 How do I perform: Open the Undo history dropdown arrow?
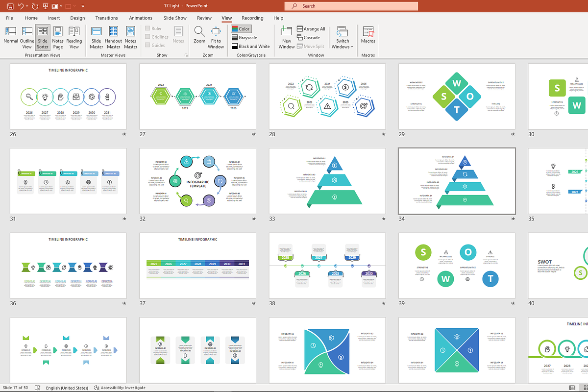[x=27, y=6]
